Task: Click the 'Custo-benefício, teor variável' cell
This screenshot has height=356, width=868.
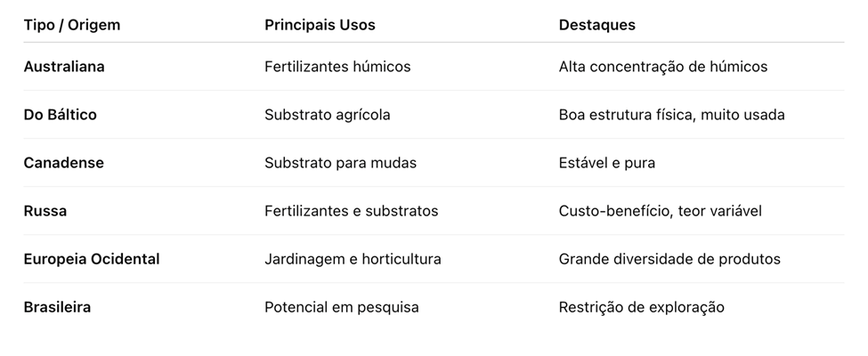Action: [x=660, y=211]
